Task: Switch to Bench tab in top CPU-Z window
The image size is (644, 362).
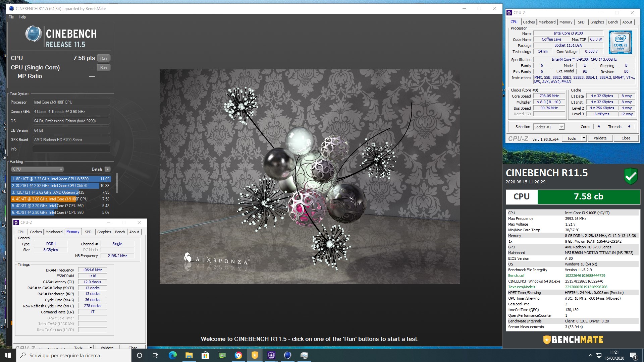Action: coord(613,22)
